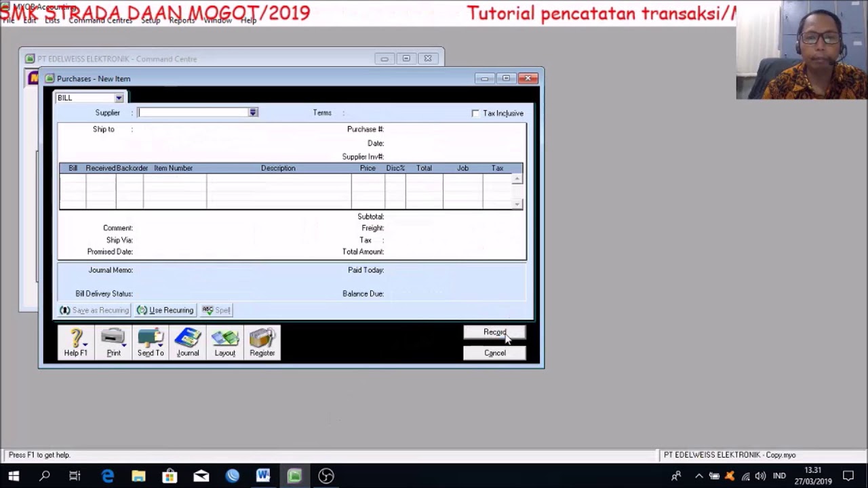This screenshot has height=488, width=868.
Task: Click the Received column header
Action: (100, 168)
